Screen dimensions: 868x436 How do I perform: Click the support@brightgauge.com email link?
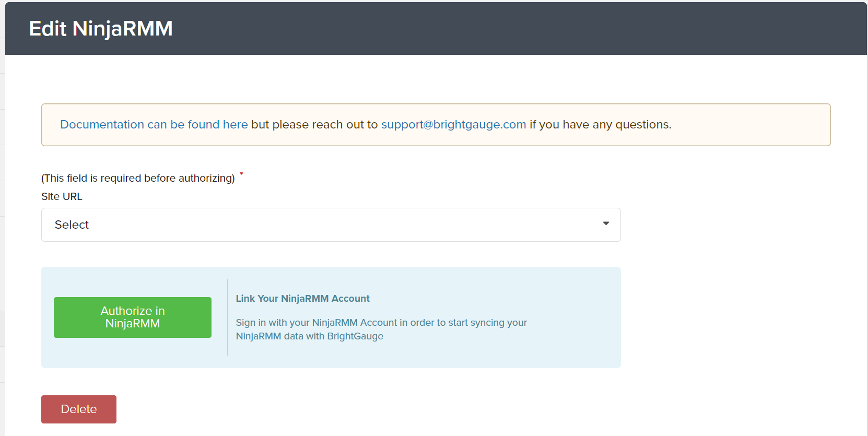tap(453, 125)
